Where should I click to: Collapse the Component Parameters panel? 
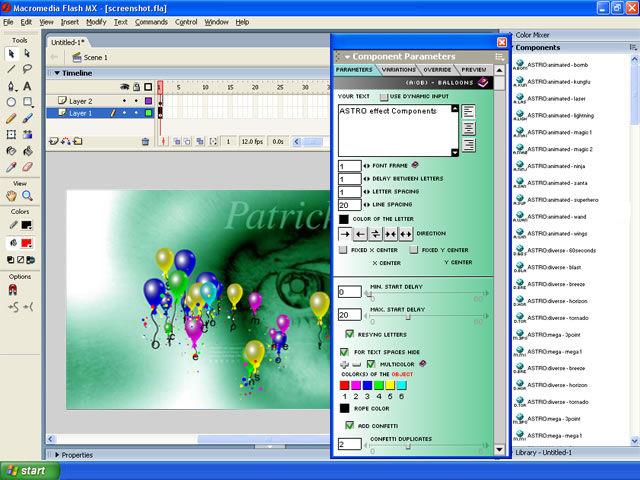pos(347,57)
